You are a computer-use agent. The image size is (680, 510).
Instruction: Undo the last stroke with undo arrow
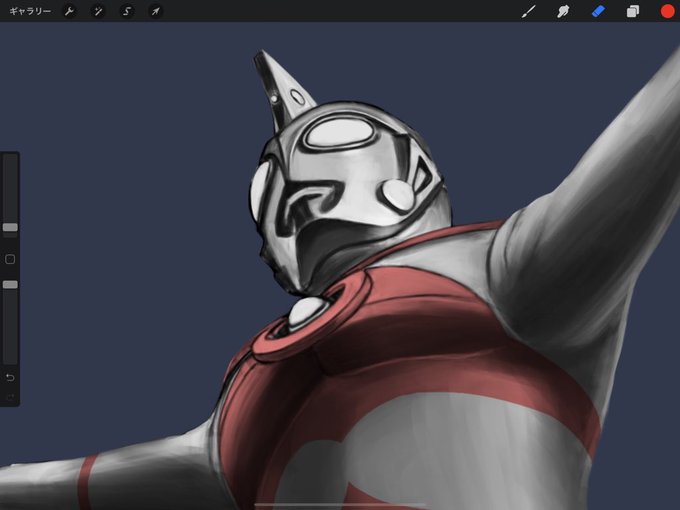10,378
